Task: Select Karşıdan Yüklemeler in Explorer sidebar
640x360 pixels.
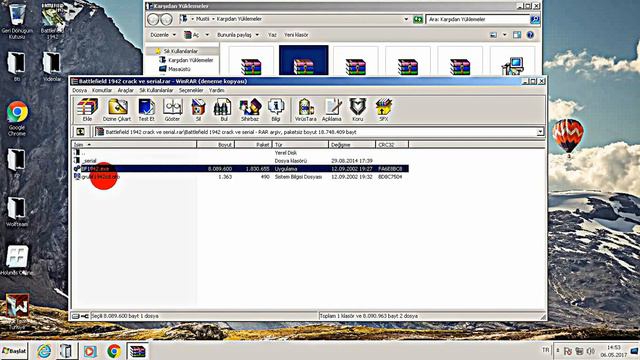Action: (x=191, y=60)
